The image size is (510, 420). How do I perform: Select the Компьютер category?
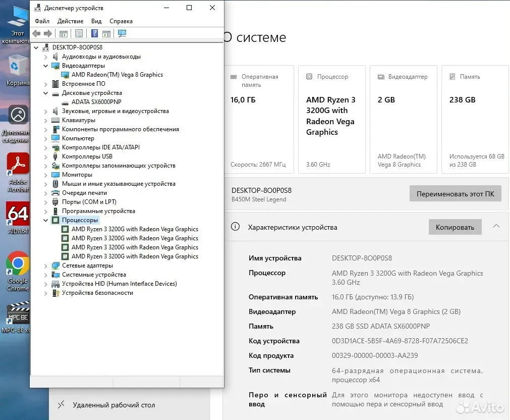point(78,138)
